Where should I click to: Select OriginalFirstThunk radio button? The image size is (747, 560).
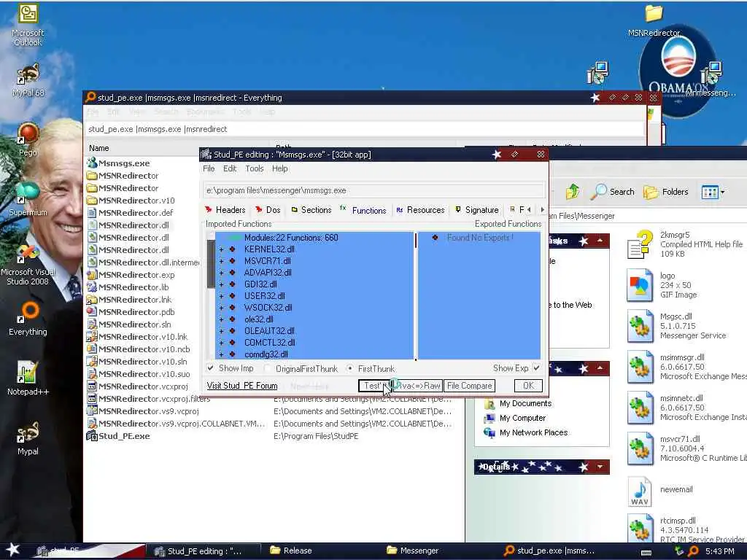pos(267,368)
